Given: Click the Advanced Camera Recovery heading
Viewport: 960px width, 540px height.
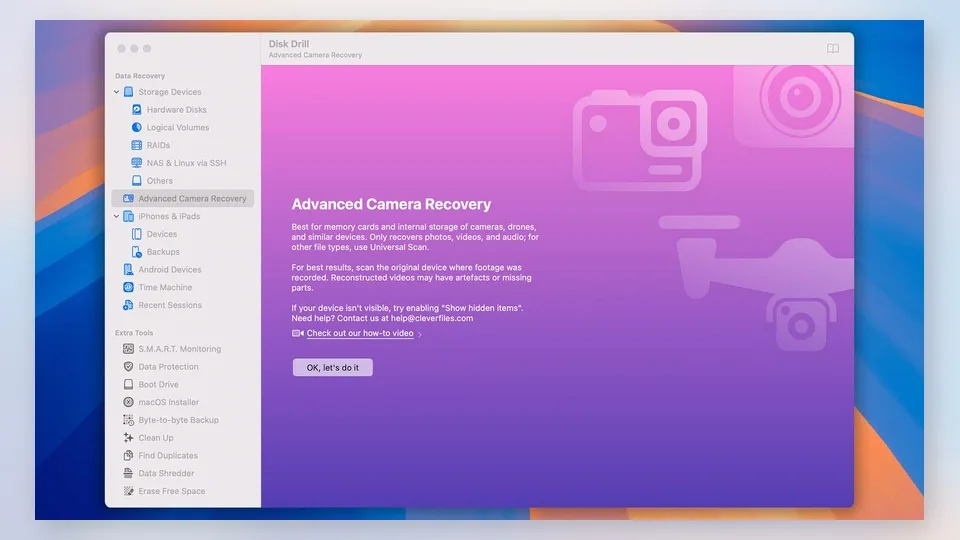Looking at the screenshot, I should pos(391,204).
